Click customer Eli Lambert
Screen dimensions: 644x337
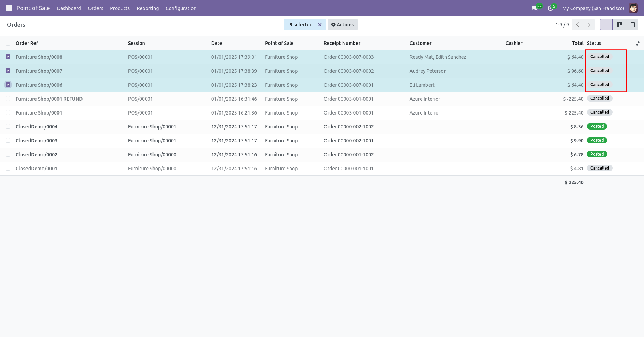(x=422, y=85)
